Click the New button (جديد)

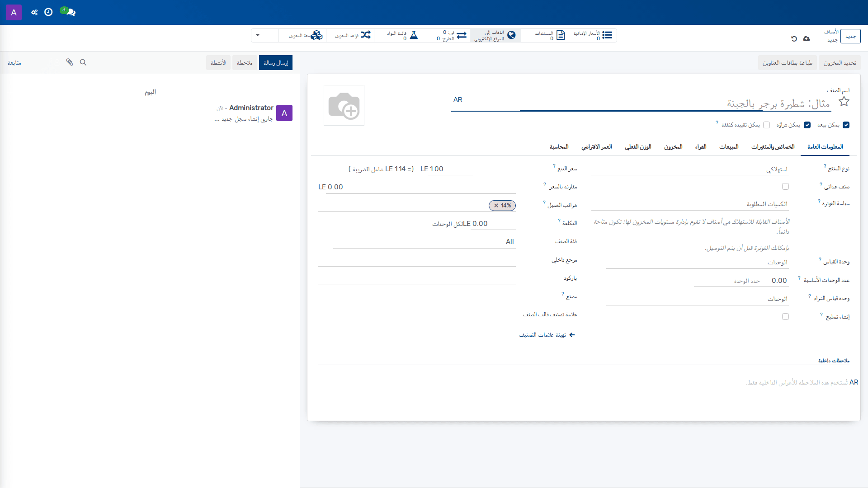point(850,36)
